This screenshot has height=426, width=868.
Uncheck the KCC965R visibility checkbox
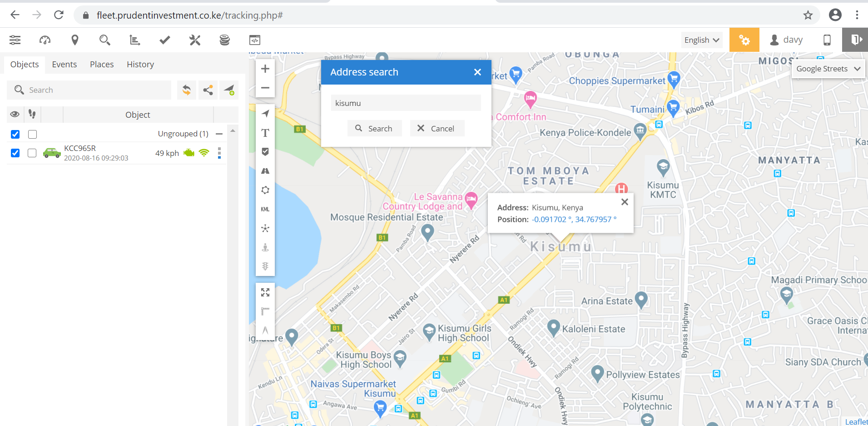point(15,153)
